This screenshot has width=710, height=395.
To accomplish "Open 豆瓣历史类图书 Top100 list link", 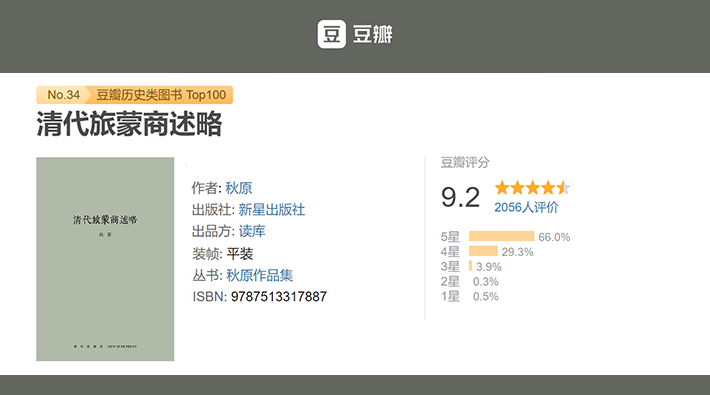I will point(161,95).
